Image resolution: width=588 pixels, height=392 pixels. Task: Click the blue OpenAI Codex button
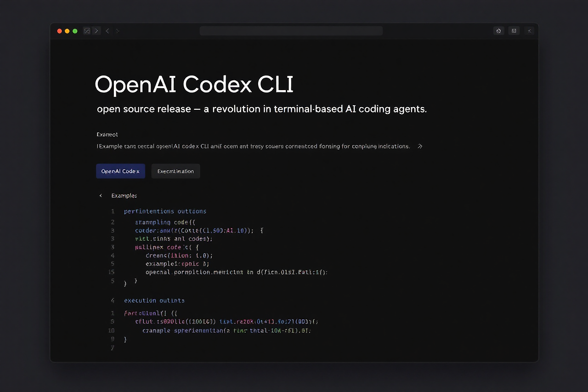[x=120, y=171]
